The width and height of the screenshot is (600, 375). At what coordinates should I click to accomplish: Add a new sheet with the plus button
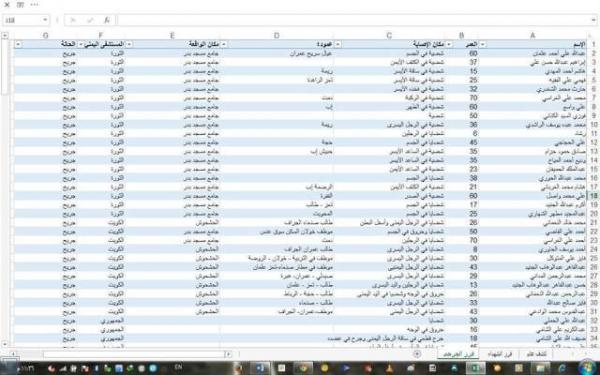[x=417, y=354]
